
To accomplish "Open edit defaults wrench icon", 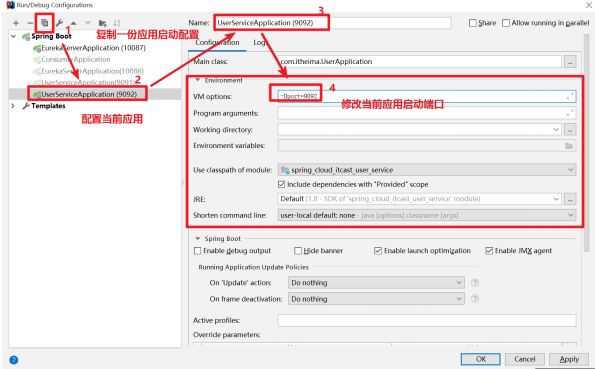I will [x=59, y=23].
